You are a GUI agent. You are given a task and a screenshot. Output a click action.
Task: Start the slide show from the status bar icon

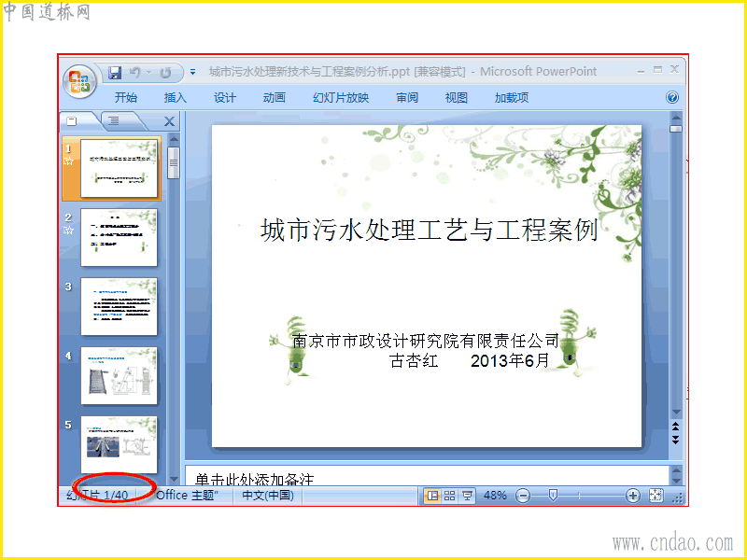(x=467, y=496)
